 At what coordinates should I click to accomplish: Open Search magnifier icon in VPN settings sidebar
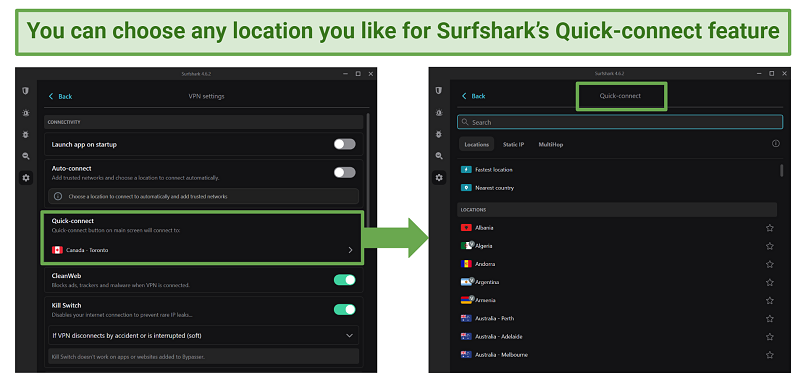pyautogui.click(x=26, y=156)
